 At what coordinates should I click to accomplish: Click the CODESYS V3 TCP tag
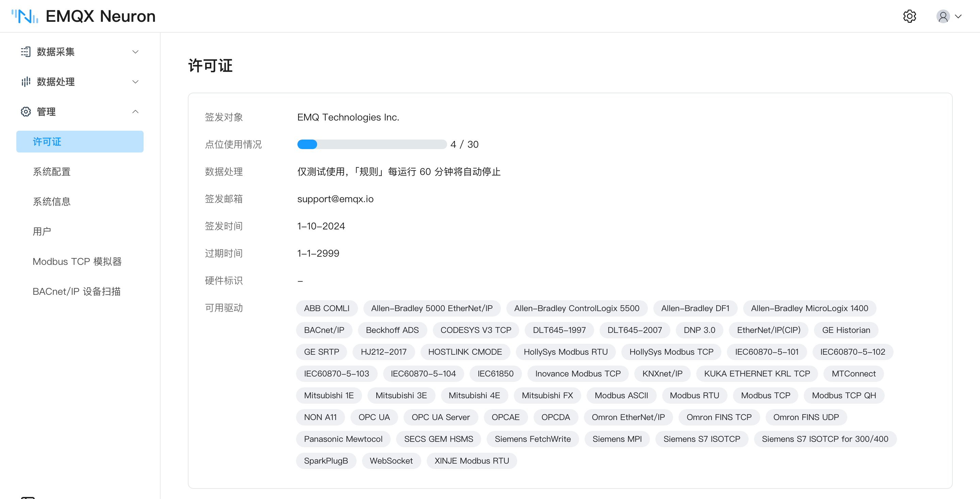click(476, 330)
